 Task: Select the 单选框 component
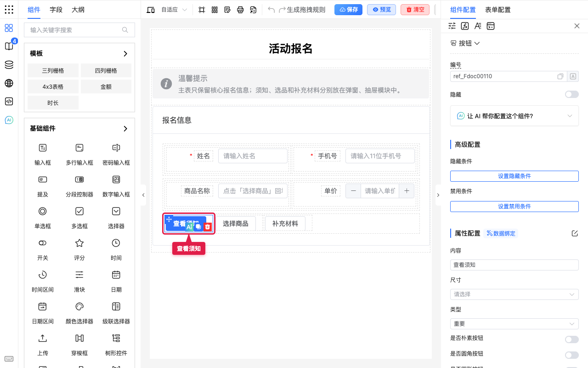coord(43,218)
